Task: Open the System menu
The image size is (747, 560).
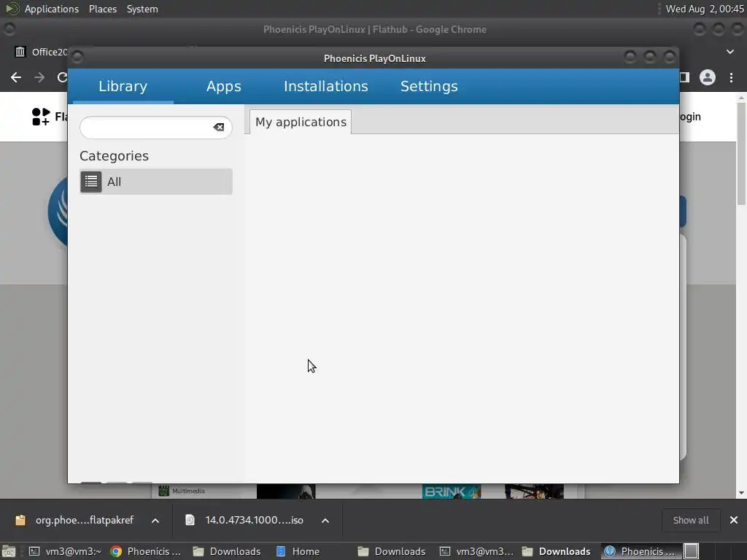Action: tap(142, 9)
